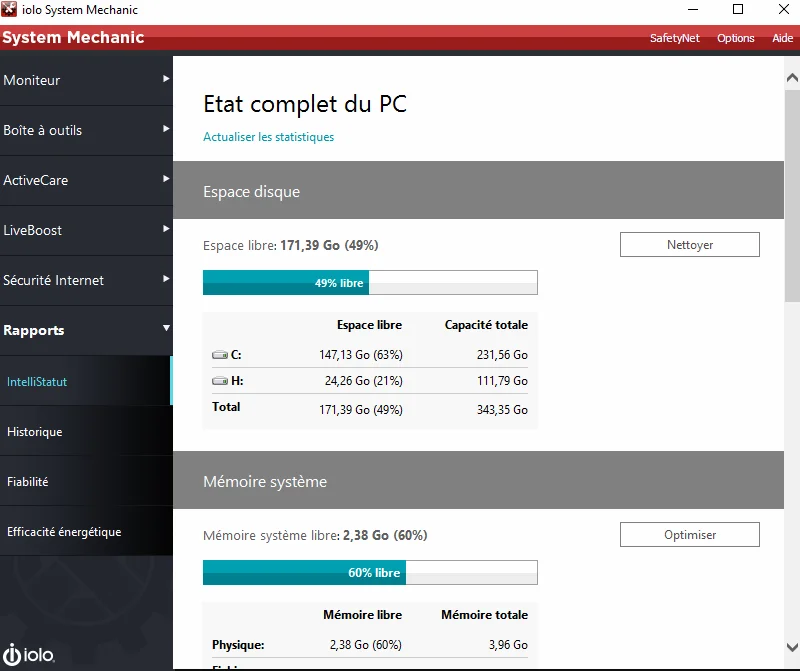Minimize the System Mechanic window
800x671 pixels.
coord(692,9)
